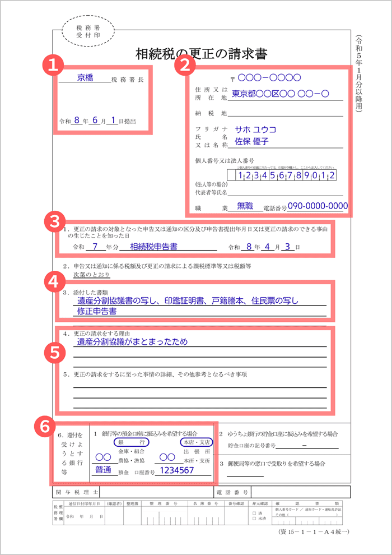
Task: Select month 4 in the section 1 date
Action: pyautogui.click(x=267, y=247)
